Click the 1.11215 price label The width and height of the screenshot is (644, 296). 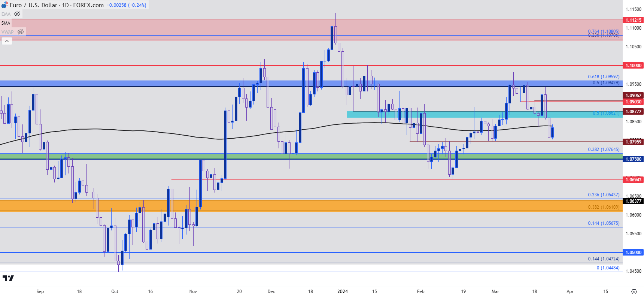click(x=633, y=20)
